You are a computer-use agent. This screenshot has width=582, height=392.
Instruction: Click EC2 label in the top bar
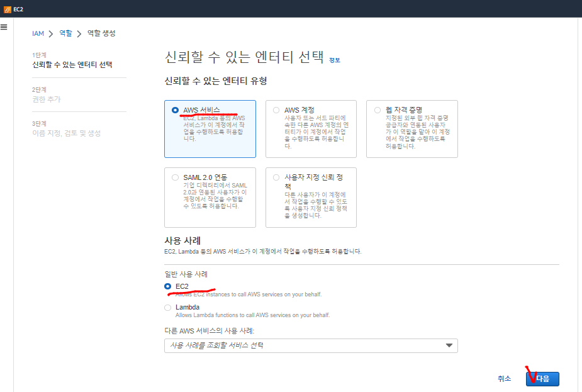click(18, 9)
